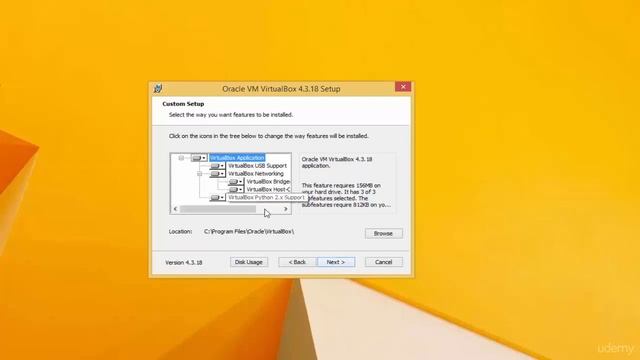The width and height of the screenshot is (640, 360).
Task: Select the VirtualBox Networking tree item
Action: coord(256,174)
